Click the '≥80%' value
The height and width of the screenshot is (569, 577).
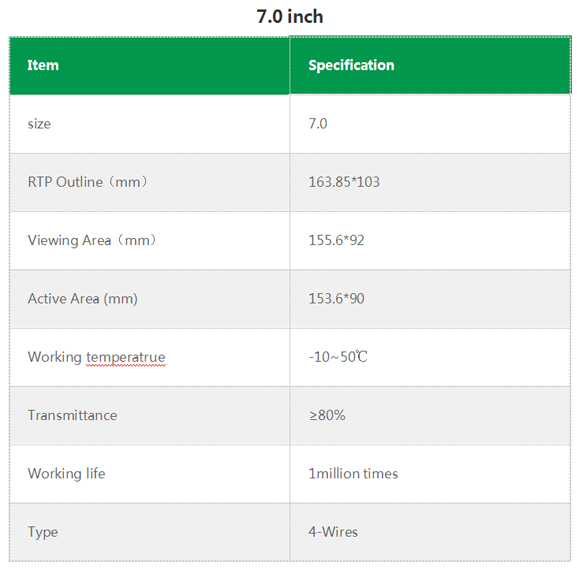(327, 416)
